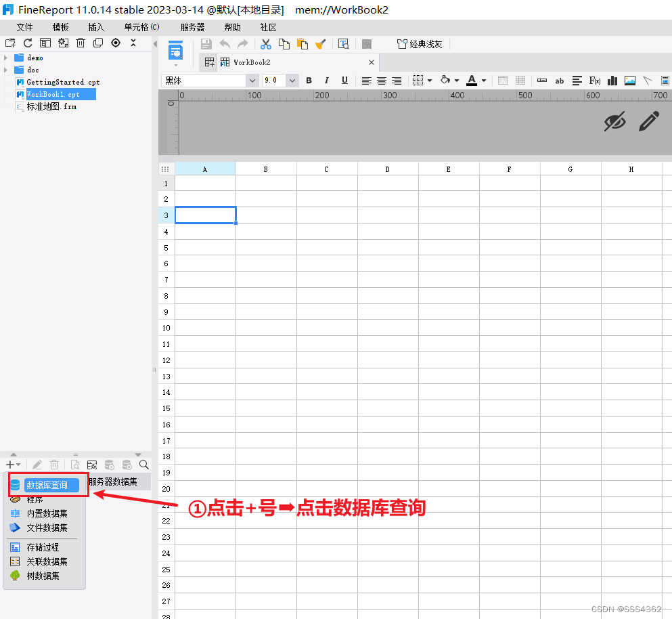Toggle the crossed-out eye visibility icon

pos(615,122)
